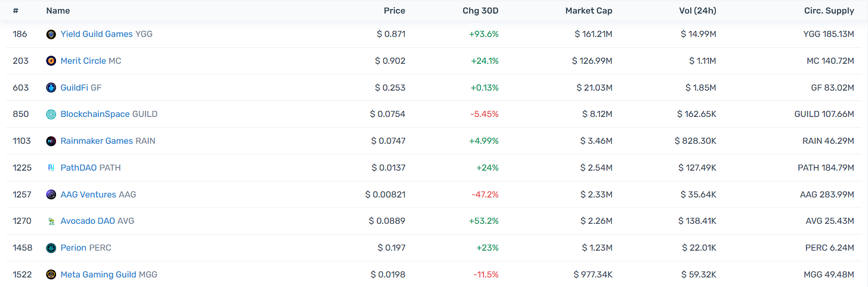The height and width of the screenshot is (287, 868).
Task: Click the +24.1% change value
Action: pos(484,61)
